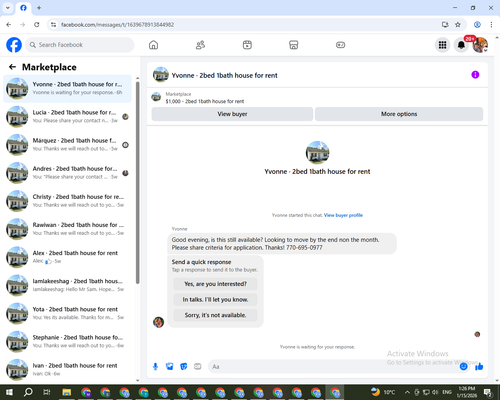The height and width of the screenshot is (400, 500).
Task: Open the Iamlakeeshag conversation
Action: 67,285
